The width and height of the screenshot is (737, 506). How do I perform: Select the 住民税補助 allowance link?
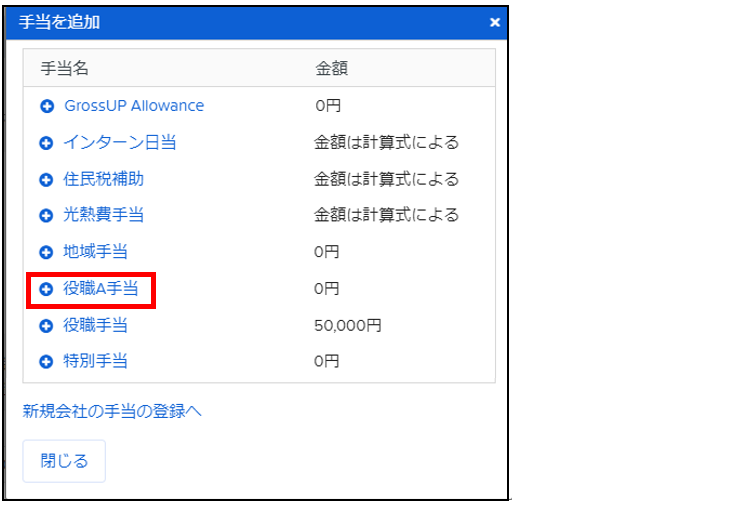click(x=103, y=179)
